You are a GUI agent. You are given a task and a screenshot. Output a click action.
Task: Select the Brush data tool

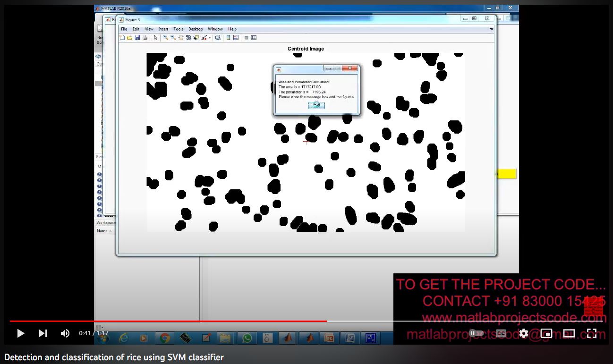[204, 38]
